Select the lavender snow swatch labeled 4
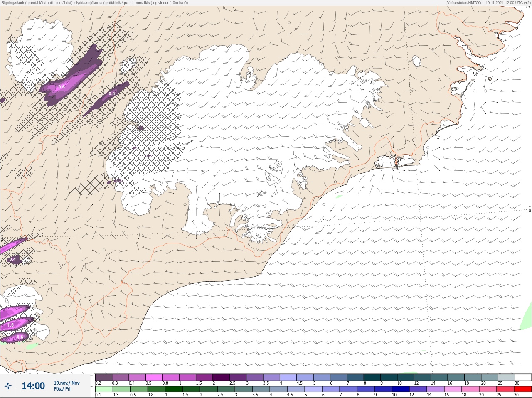The height and width of the screenshot is (398, 532). tap(288, 377)
